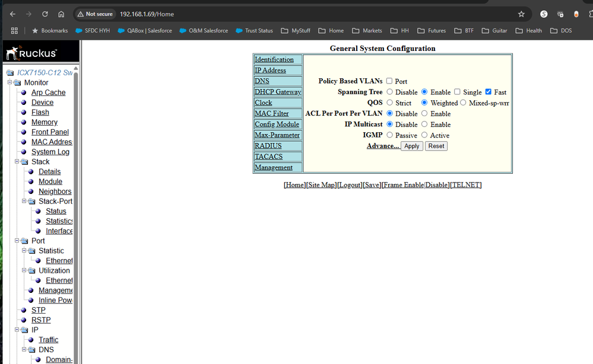Click the browser home icon
The height and width of the screenshot is (364, 593).
click(62, 13)
